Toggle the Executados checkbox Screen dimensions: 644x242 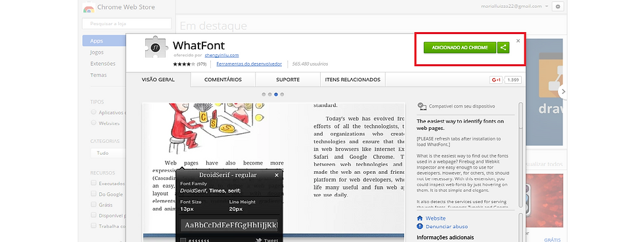coord(93,183)
